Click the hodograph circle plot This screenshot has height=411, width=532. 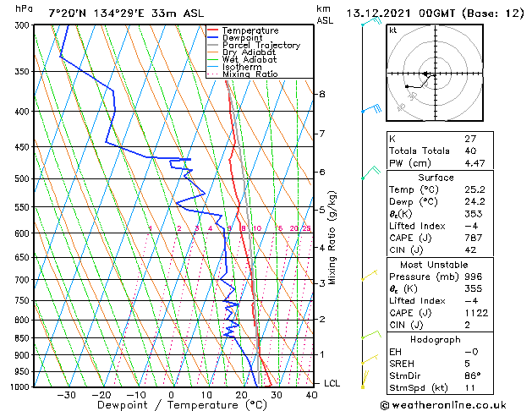pos(435,73)
